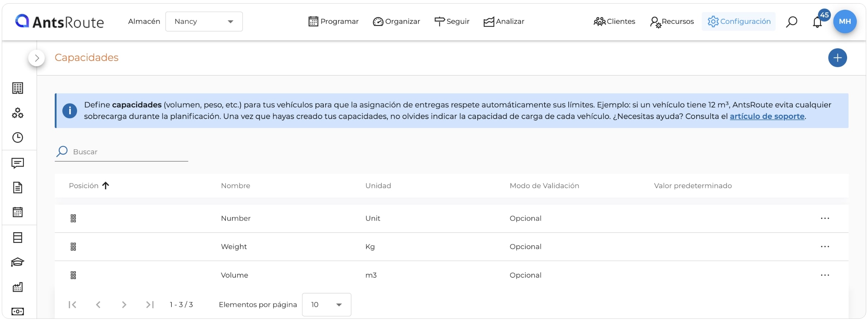Click the calendar sidebar icon
This screenshot has width=868, height=322.
click(18, 212)
